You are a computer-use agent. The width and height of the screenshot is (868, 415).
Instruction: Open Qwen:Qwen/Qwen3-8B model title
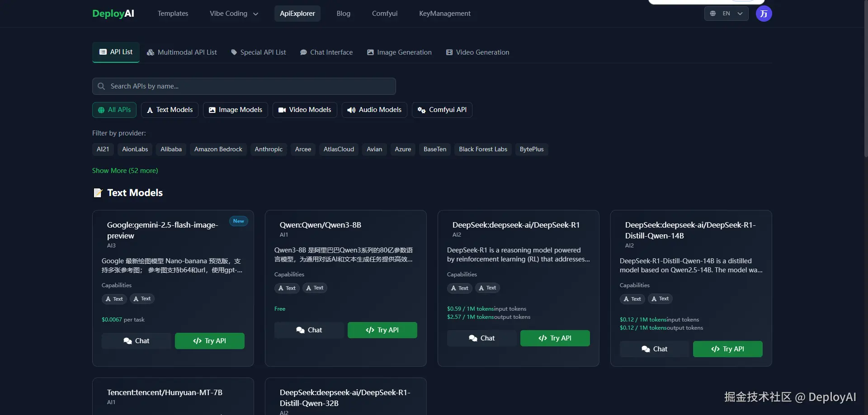321,225
